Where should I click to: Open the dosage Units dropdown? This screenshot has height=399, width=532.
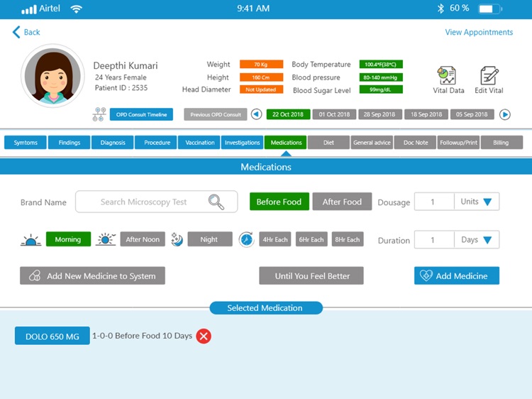(477, 202)
